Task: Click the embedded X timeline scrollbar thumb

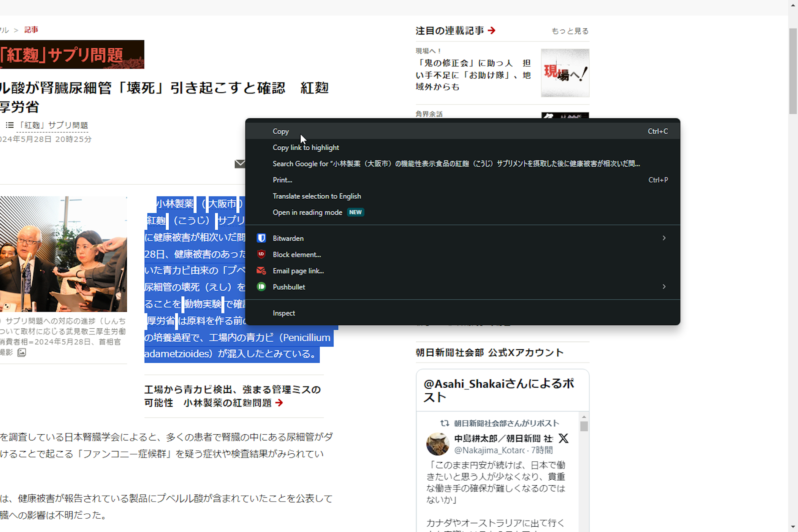Action: tap(584, 426)
